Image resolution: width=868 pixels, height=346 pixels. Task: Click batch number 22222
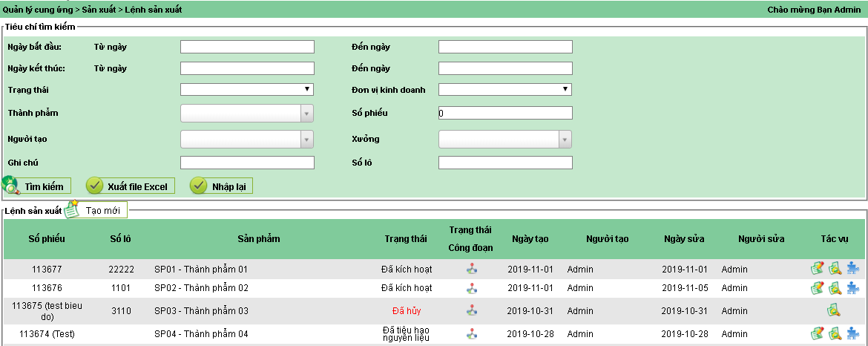pyautogui.click(x=121, y=269)
